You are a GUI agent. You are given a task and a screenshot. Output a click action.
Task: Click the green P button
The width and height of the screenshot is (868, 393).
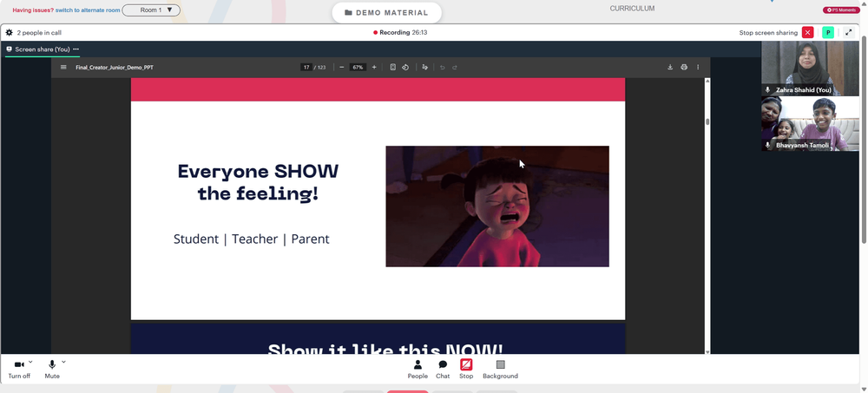(x=828, y=33)
